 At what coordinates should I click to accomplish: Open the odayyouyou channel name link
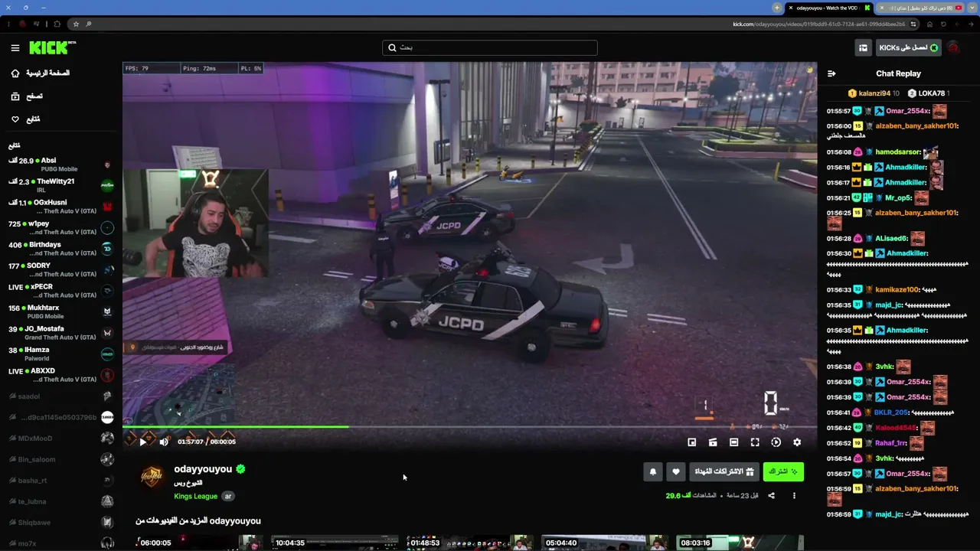pyautogui.click(x=203, y=469)
